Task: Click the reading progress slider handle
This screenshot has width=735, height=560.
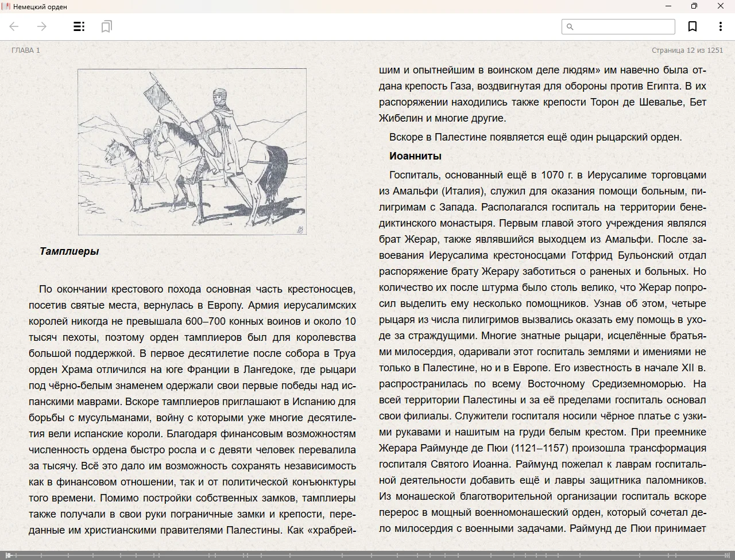Action: 8,555
